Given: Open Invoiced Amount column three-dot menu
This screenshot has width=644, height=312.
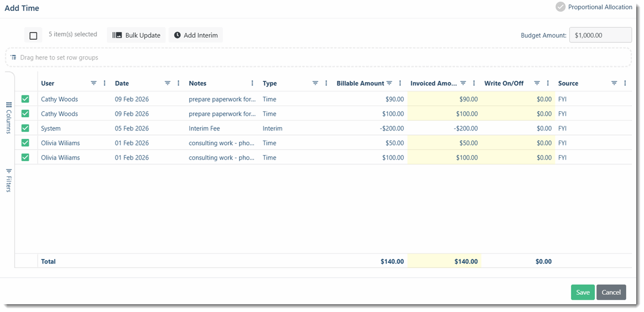Looking at the screenshot, I should click(x=474, y=83).
